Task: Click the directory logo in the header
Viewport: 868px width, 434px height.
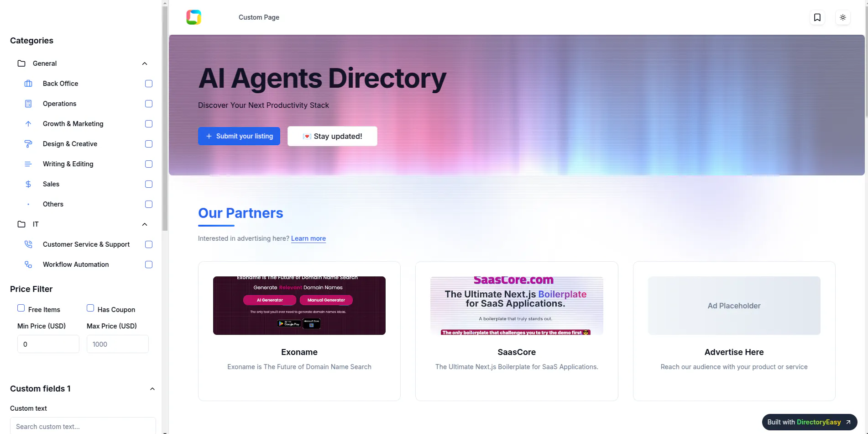Action: [x=193, y=17]
